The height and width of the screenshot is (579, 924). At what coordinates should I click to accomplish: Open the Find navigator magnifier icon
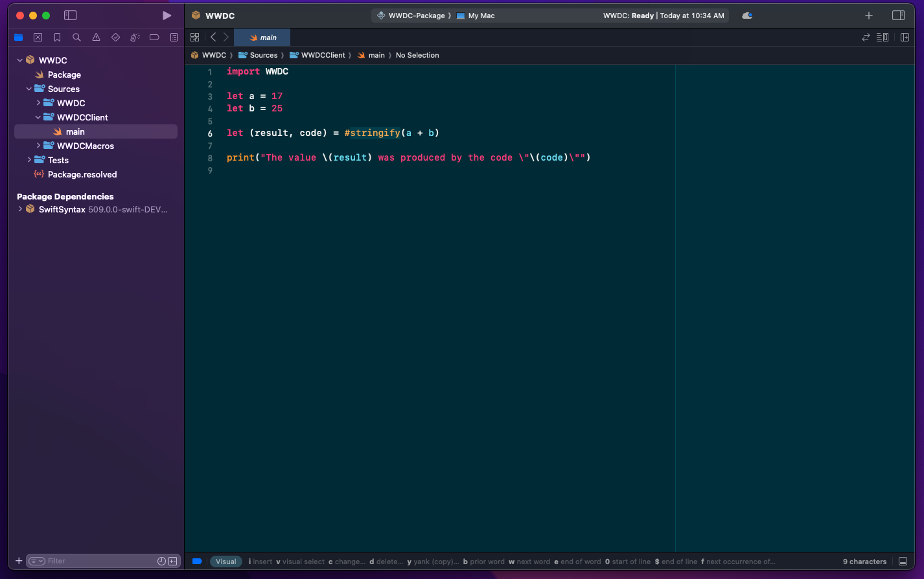(76, 38)
